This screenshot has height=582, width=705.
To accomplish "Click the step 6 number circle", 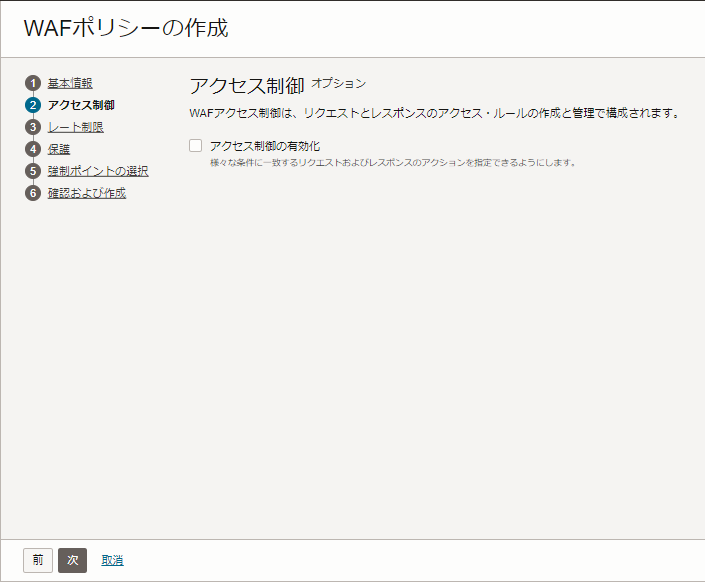I will 33,193.
